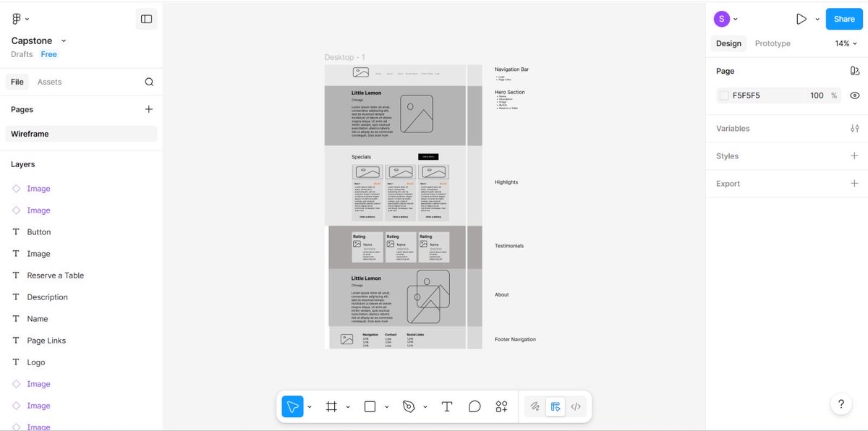The width and height of the screenshot is (868, 431).
Task: Select the Logo layer row
Action: 81,362
